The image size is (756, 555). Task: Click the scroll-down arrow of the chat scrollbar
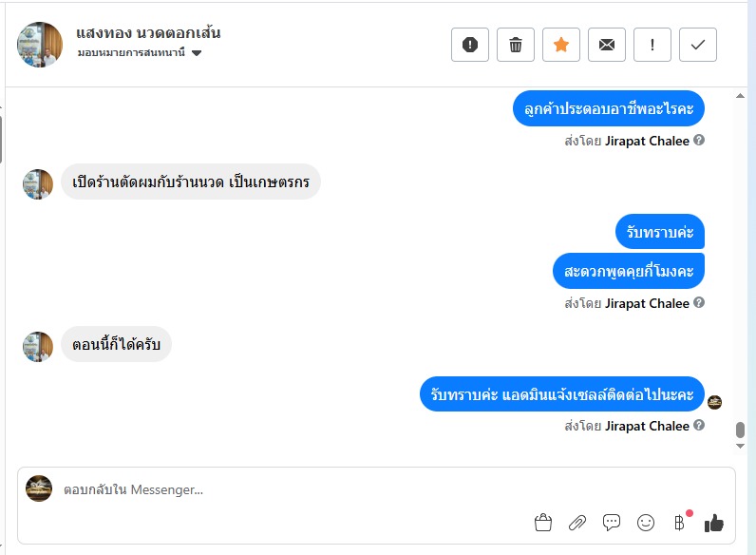[740, 446]
